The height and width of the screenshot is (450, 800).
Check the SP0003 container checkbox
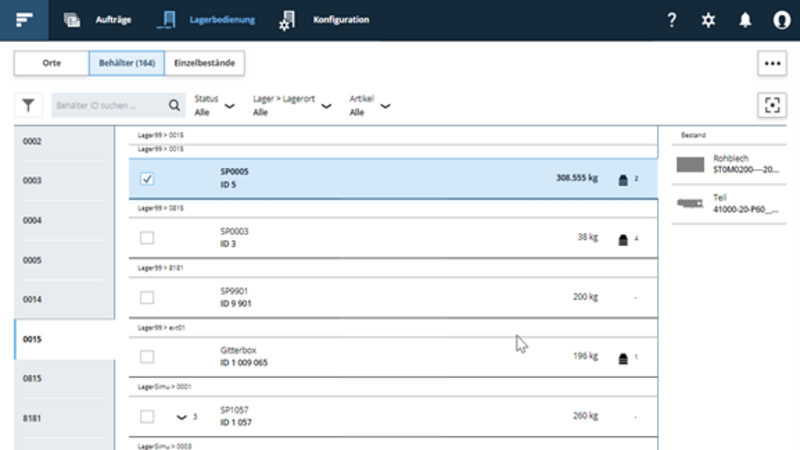coord(147,238)
